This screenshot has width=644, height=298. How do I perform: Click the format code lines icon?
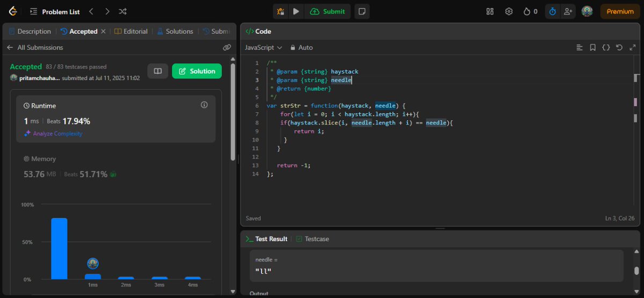pyautogui.click(x=579, y=47)
